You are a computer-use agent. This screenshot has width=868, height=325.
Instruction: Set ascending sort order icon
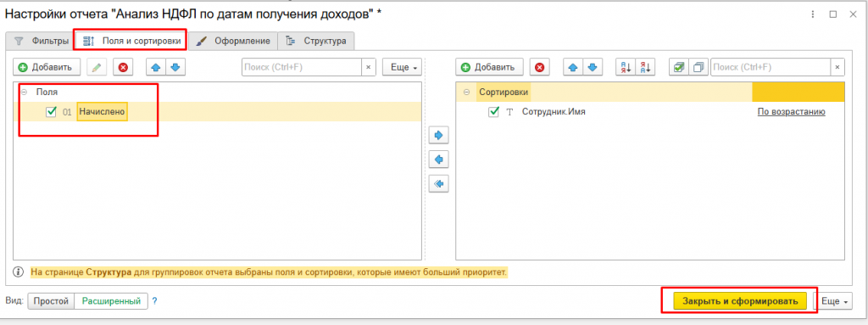[626, 67]
